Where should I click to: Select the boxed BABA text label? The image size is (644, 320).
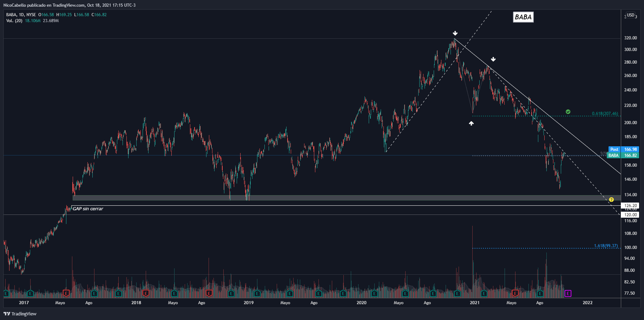click(x=523, y=17)
